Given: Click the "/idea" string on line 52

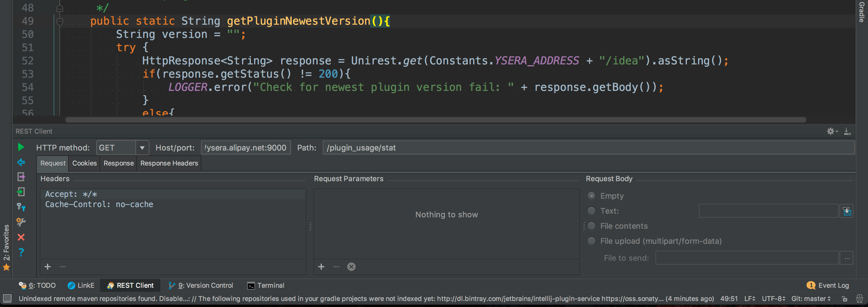Looking at the screenshot, I should 622,60.
